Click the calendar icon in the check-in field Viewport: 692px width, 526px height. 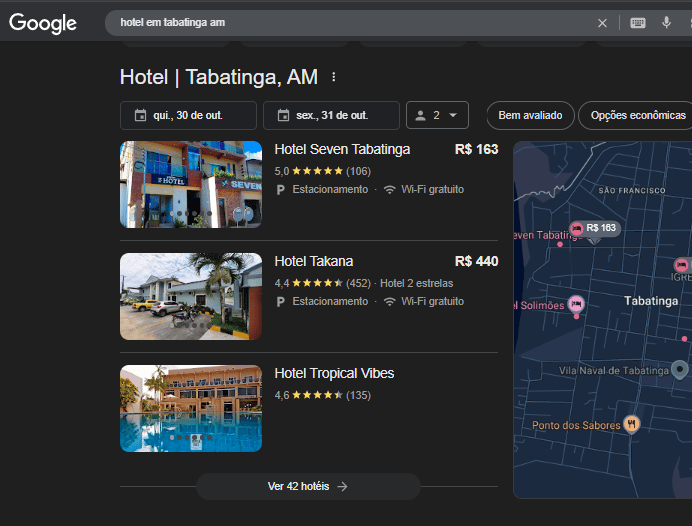[140, 116]
